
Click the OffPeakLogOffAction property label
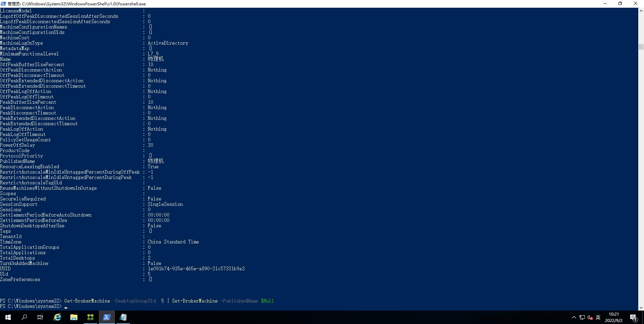pos(26,91)
